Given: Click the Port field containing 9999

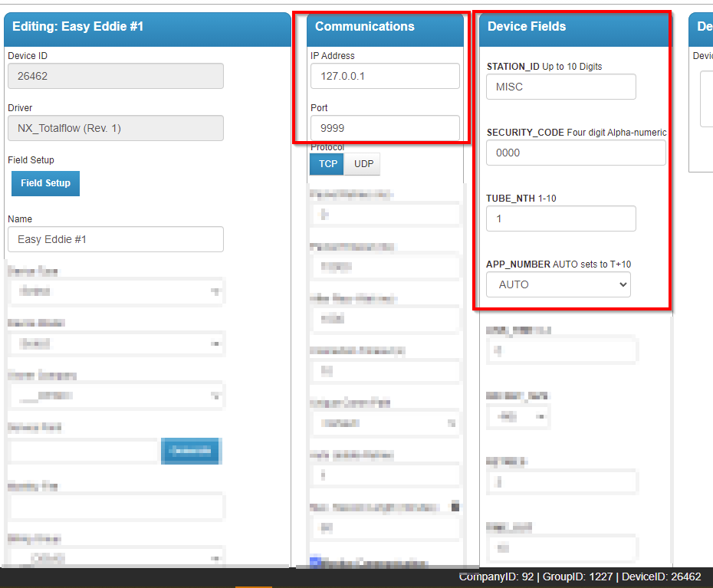Looking at the screenshot, I should click(x=384, y=127).
